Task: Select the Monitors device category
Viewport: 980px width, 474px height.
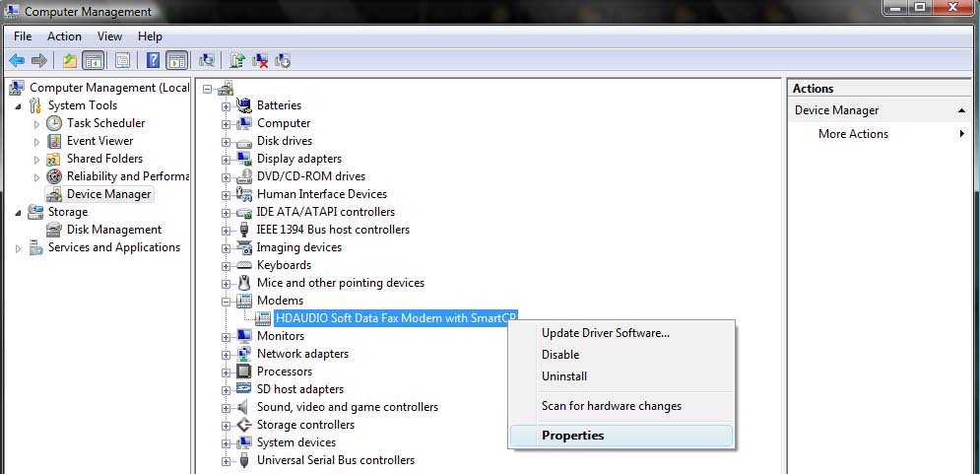Action: (281, 336)
